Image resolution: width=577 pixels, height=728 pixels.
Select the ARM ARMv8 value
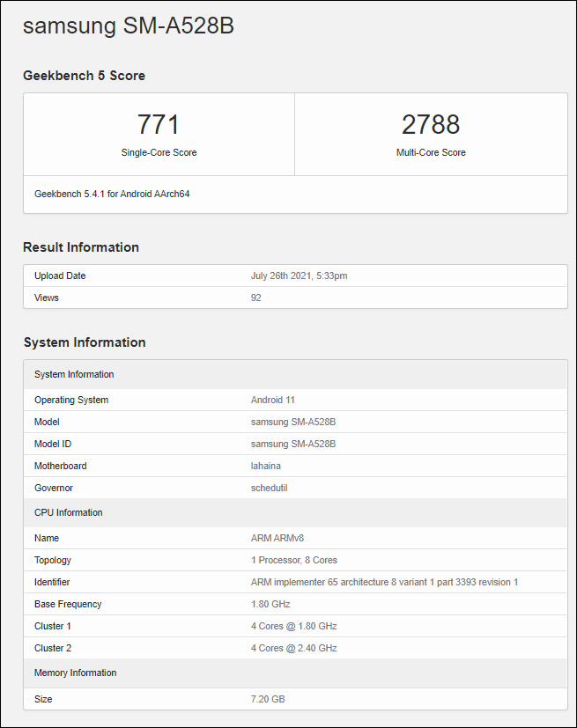point(277,538)
